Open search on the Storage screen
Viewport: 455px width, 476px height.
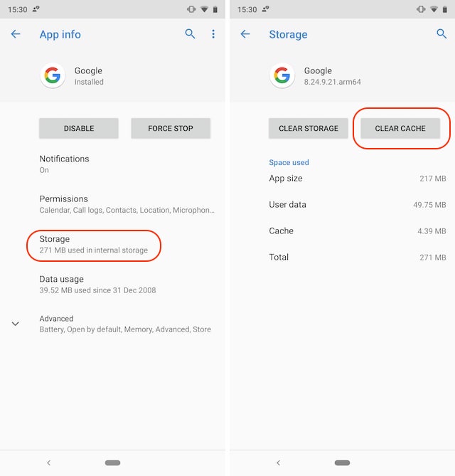441,33
